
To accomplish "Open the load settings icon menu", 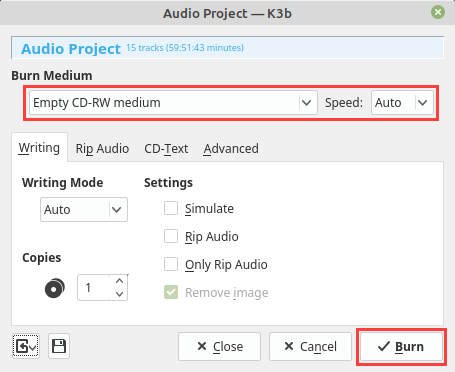I will [x=26, y=346].
